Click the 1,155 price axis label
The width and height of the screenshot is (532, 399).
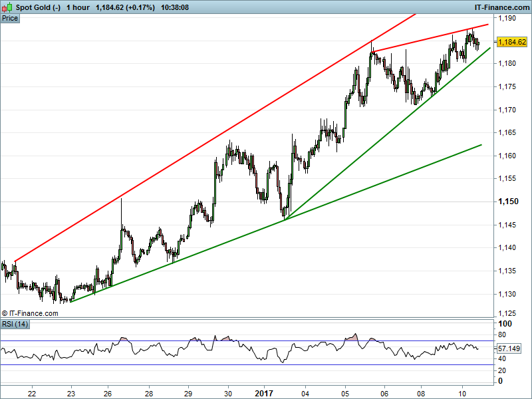[x=507, y=178]
